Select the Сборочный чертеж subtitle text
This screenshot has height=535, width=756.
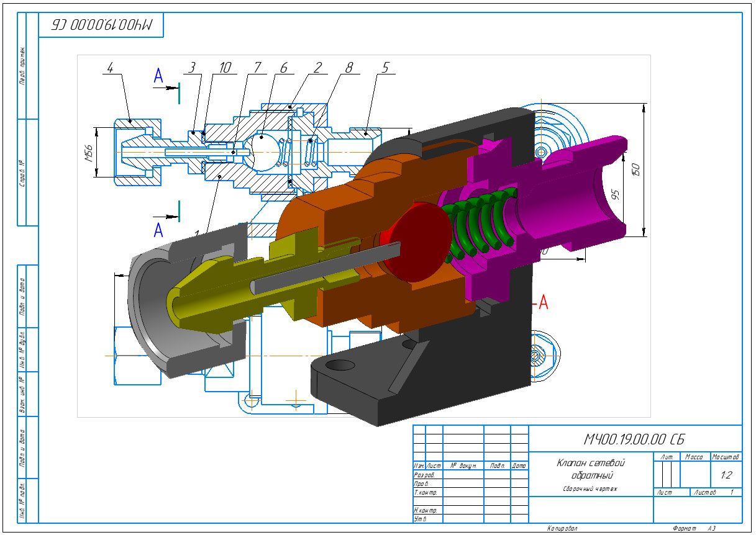[591, 489]
